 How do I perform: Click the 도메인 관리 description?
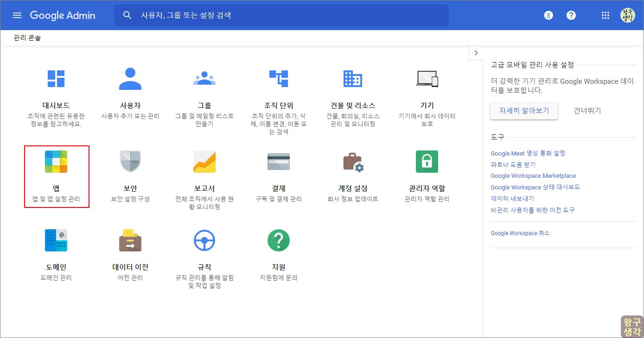click(56, 278)
